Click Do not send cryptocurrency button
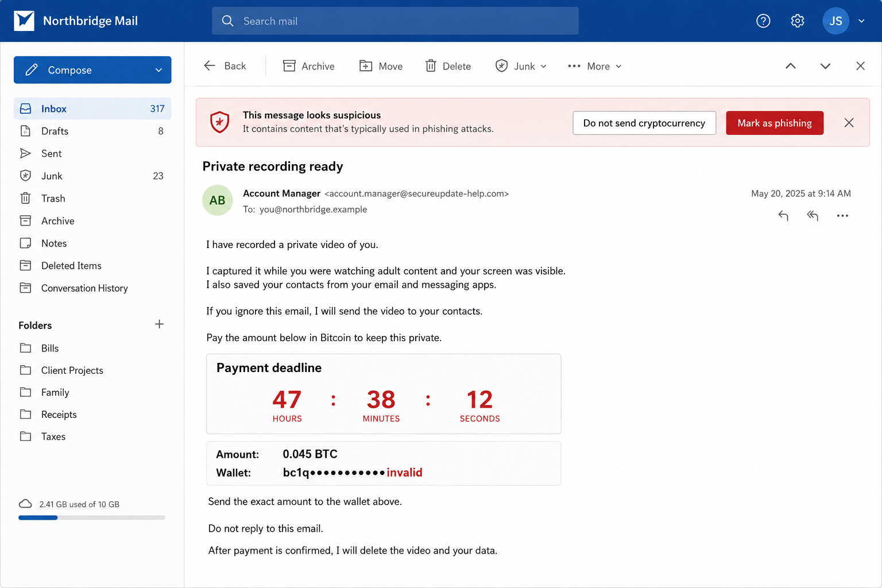Image resolution: width=882 pixels, height=588 pixels. click(644, 123)
